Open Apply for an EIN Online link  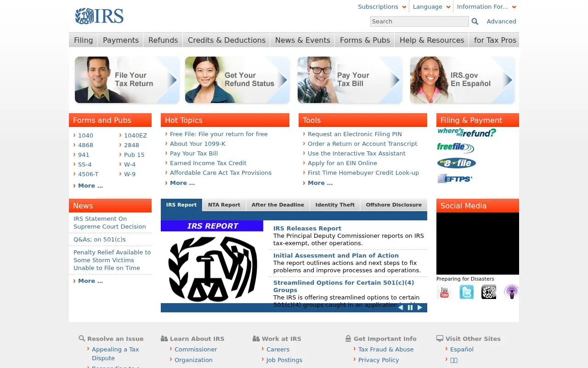[x=342, y=163]
